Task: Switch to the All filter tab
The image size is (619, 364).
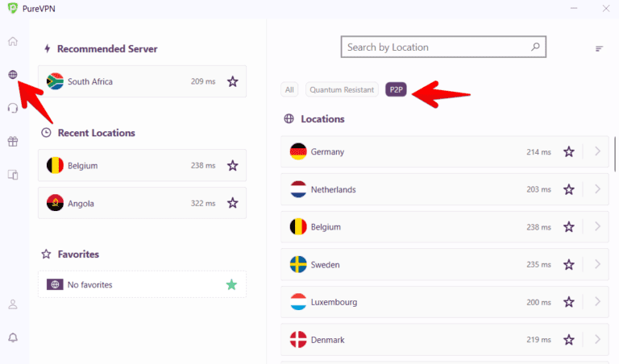Action: coord(289,89)
